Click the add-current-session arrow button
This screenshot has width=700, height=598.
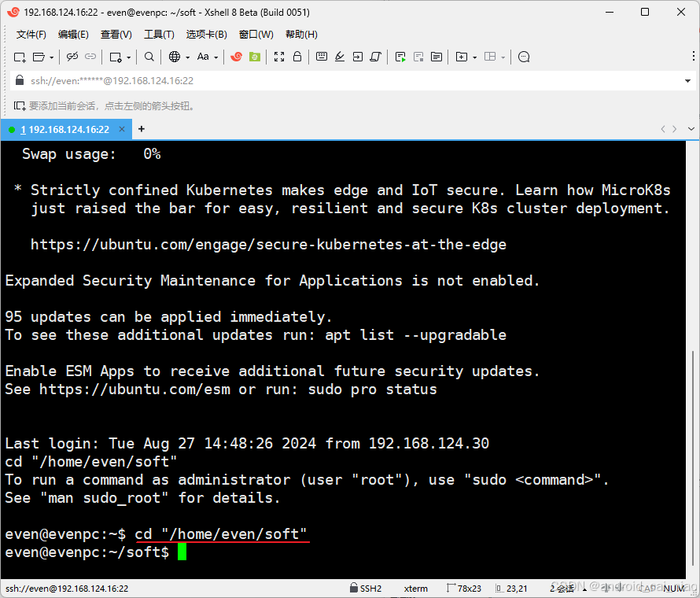[19, 106]
